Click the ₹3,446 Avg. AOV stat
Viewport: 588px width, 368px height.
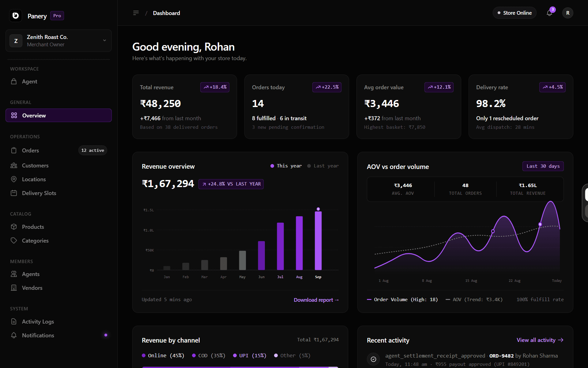[x=403, y=189]
